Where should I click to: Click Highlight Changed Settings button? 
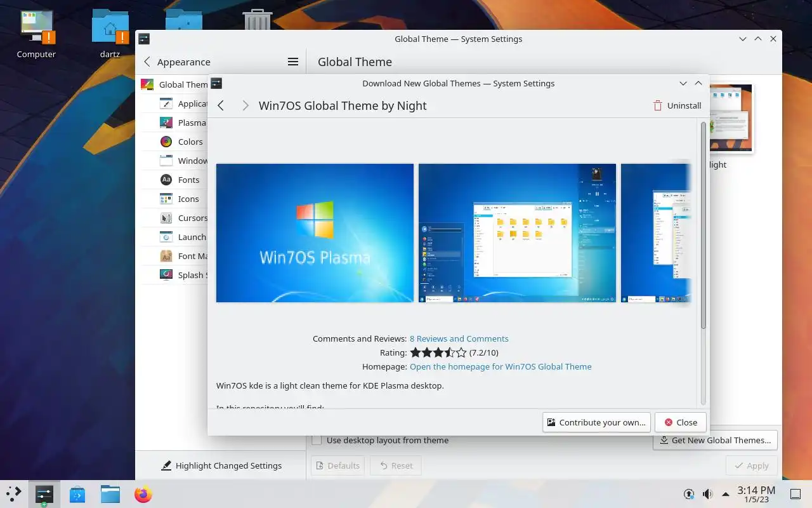tap(221, 465)
